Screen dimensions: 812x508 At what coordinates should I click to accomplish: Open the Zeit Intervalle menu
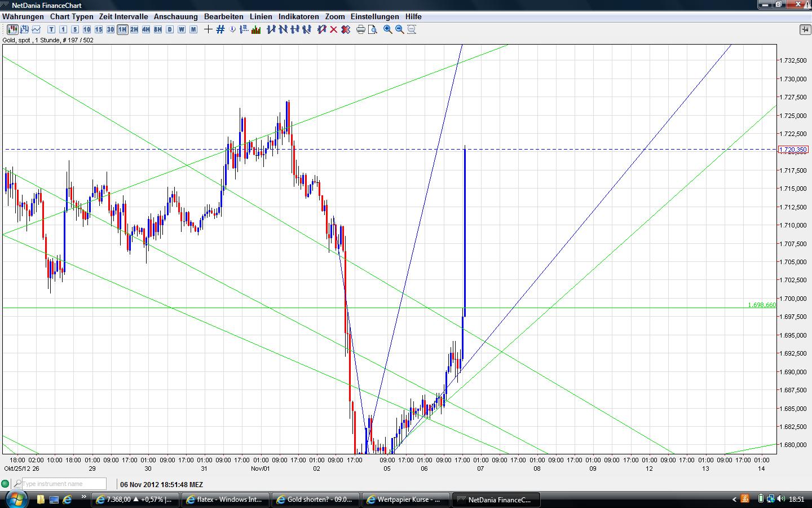click(x=123, y=16)
